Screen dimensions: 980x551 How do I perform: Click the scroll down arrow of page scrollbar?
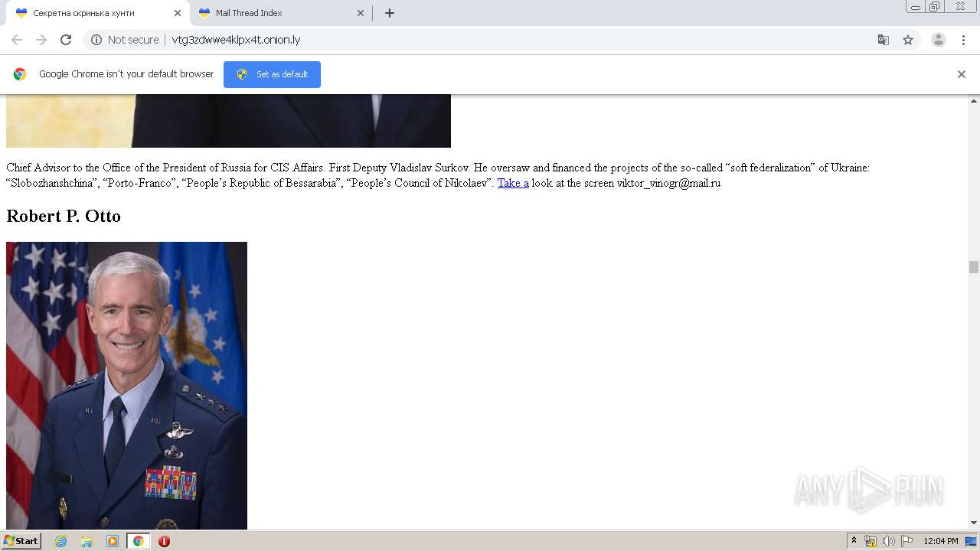click(x=974, y=523)
